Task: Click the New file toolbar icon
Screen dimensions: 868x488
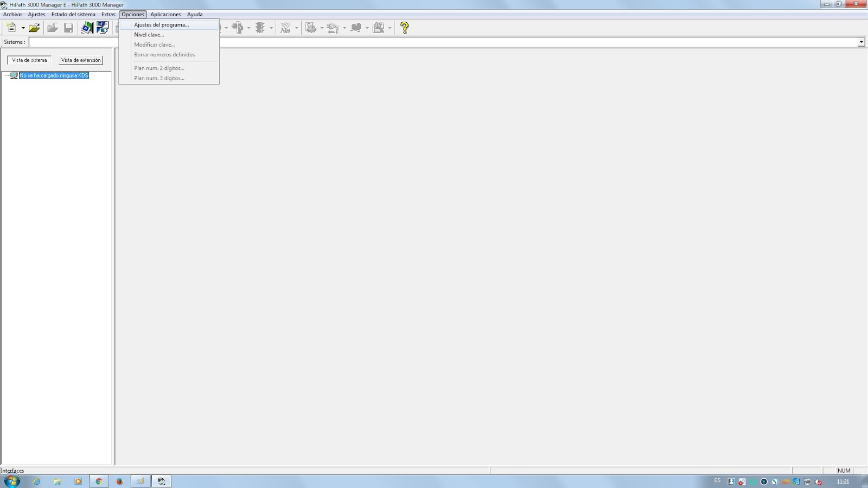Action: tap(11, 27)
